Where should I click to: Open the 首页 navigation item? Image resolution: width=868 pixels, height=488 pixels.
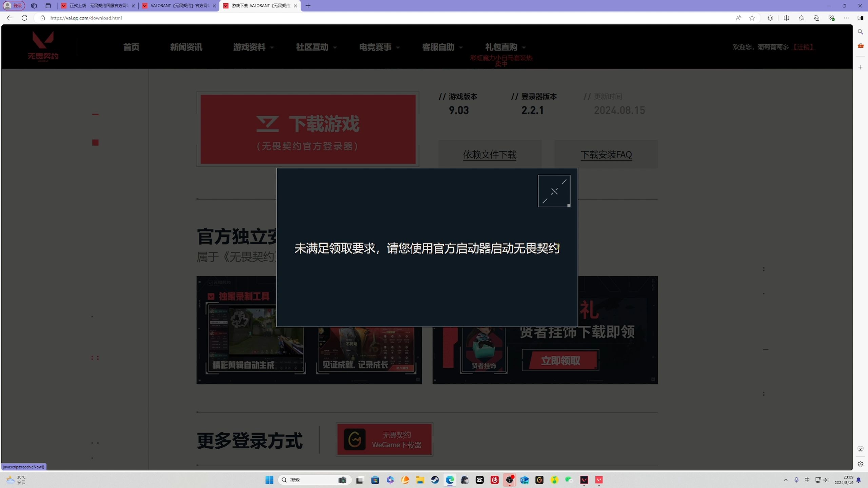pos(131,47)
